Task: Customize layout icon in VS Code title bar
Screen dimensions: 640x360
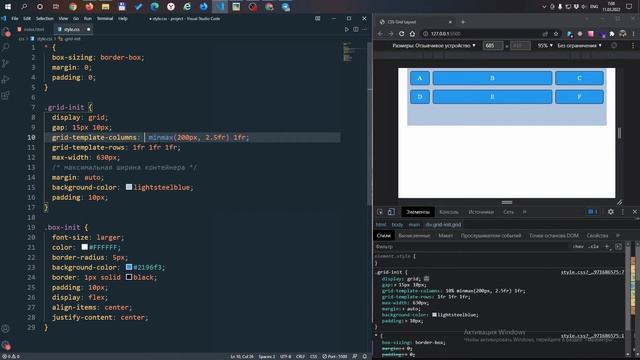Action: click(318, 18)
